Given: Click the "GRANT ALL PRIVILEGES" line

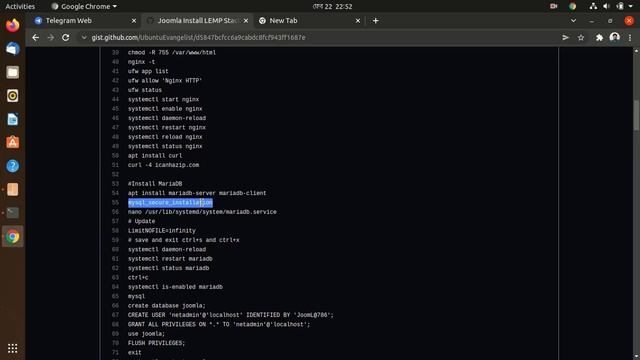Looking at the screenshot, I should [x=219, y=324].
